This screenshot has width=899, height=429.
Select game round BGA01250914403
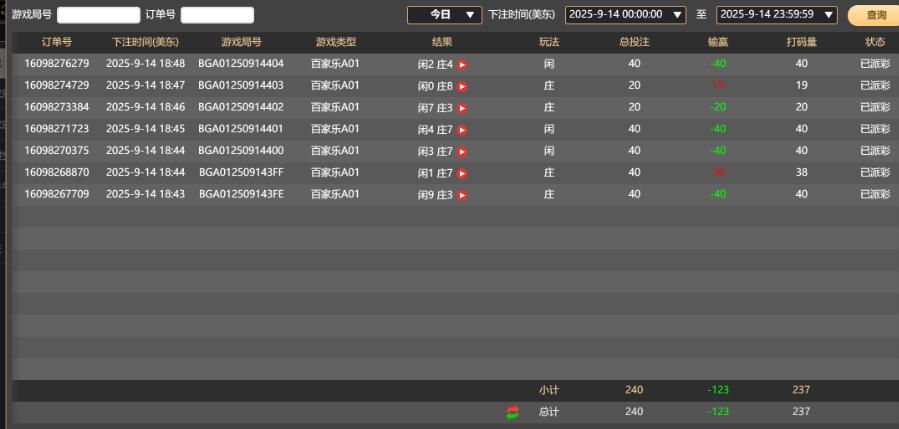pos(241,86)
